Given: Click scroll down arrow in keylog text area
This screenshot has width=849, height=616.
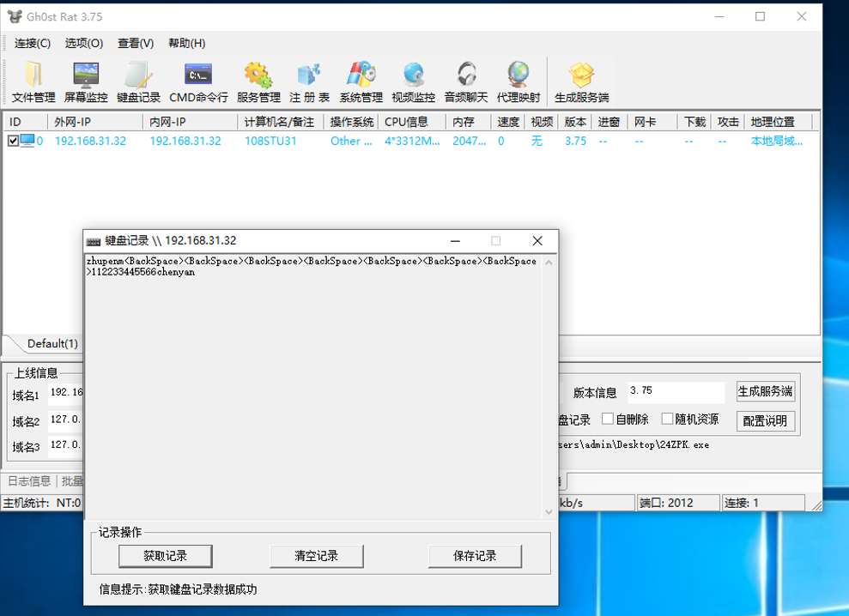Looking at the screenshot, I should (549, 511).
